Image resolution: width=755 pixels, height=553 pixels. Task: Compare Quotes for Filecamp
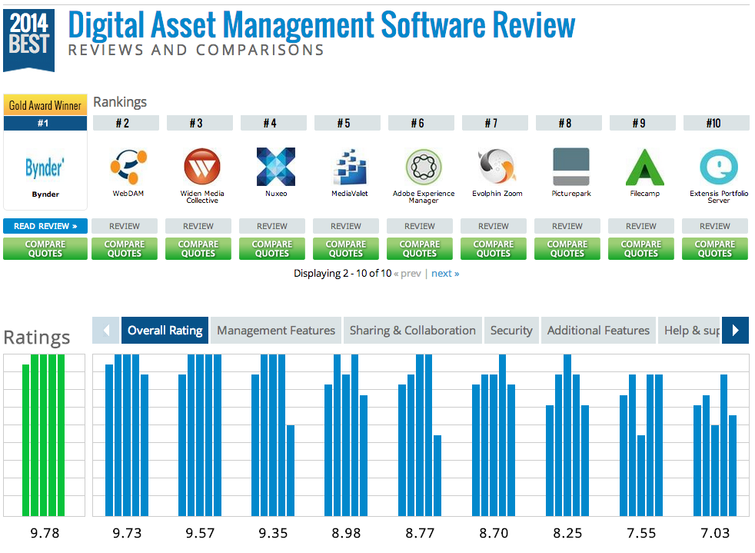pyautogui.click(x=641, y=249)
